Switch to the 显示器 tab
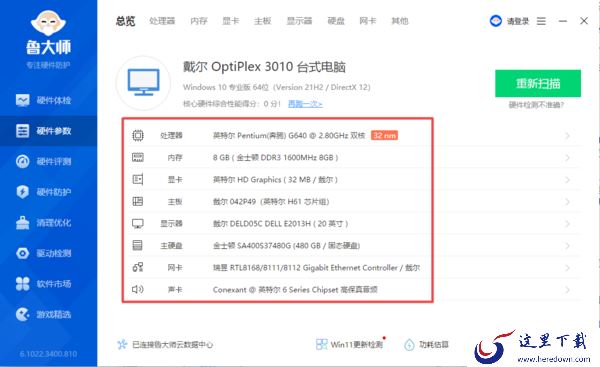This screenshot has height=367, width=600. click(x=299, y=21)
